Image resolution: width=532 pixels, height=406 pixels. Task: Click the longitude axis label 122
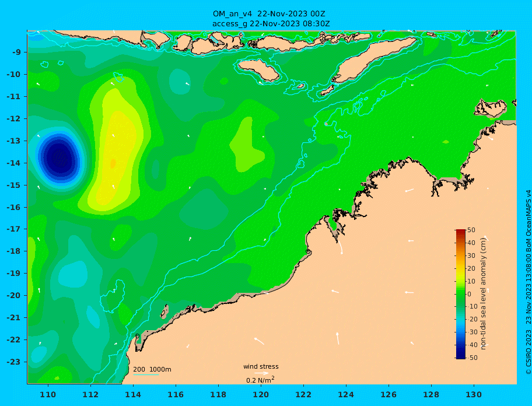point(304,395)
